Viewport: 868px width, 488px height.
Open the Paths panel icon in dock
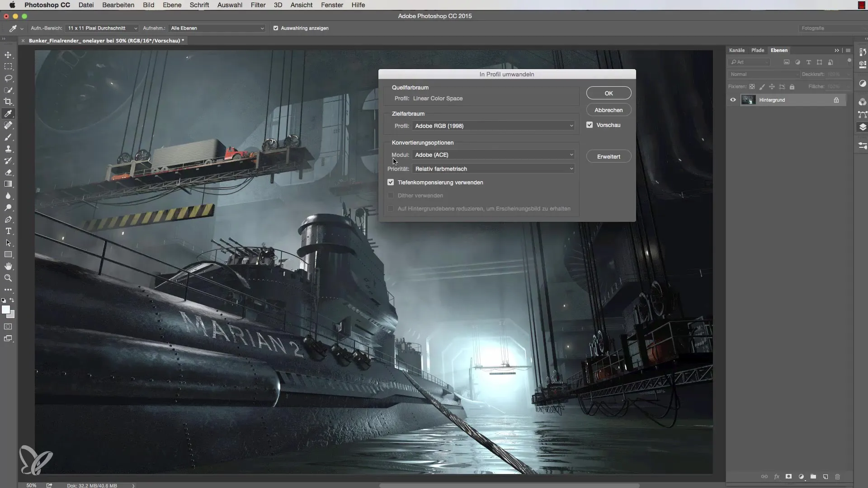(862, 115)
